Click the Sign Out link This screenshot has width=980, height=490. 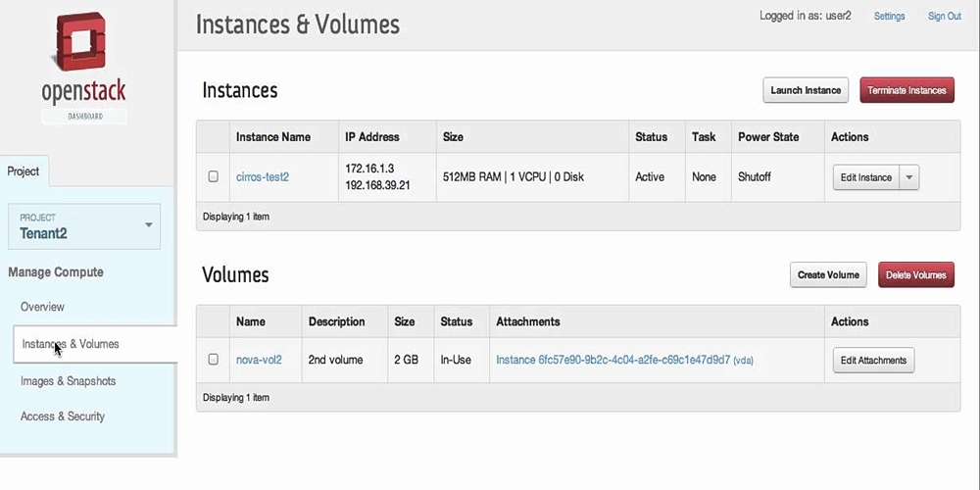[944, 17]
